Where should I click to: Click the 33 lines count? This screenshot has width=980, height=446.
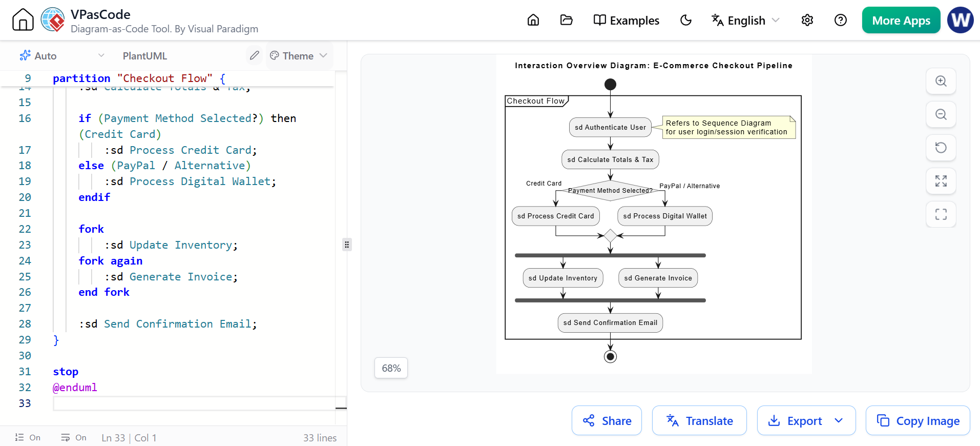(x=320, y=438)
